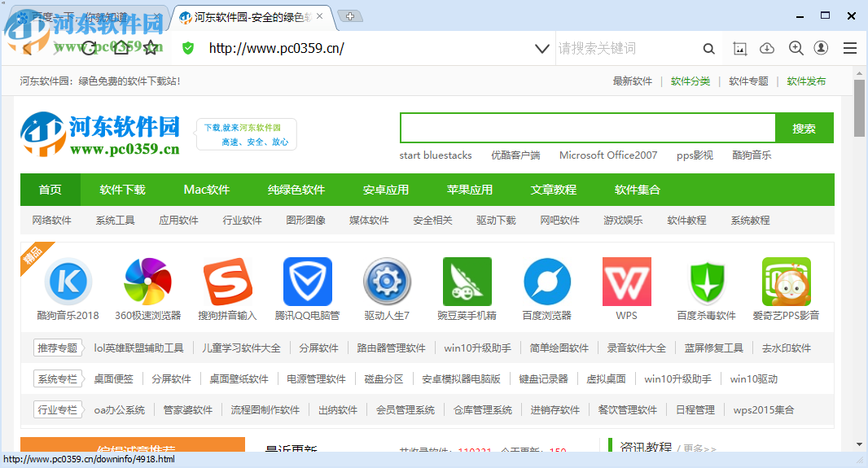Open the 安卓应用 navigation item
868x468 pixels.
386,190
